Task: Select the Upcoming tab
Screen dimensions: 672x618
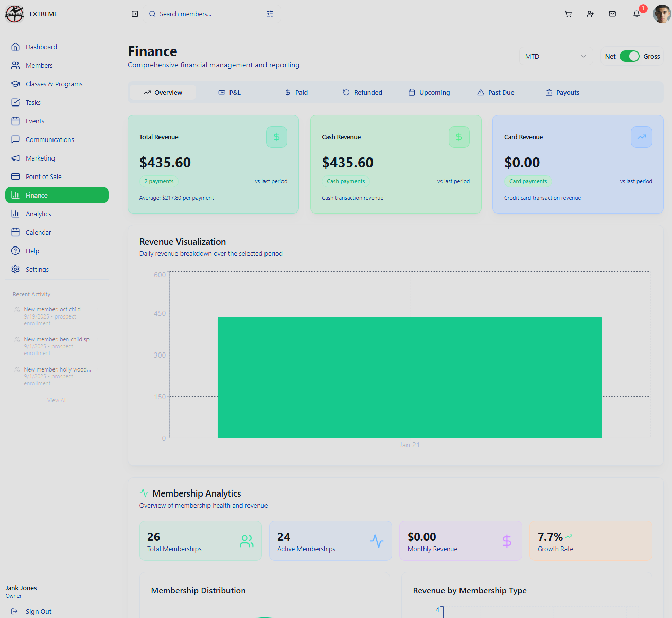Action: coord(429,93)
